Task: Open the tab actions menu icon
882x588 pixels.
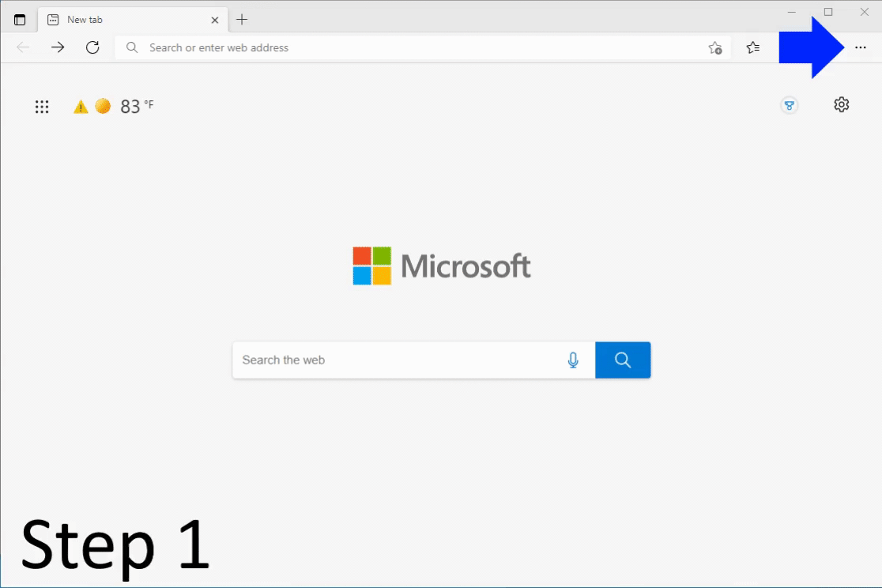Action: click(x=20, y=20)
